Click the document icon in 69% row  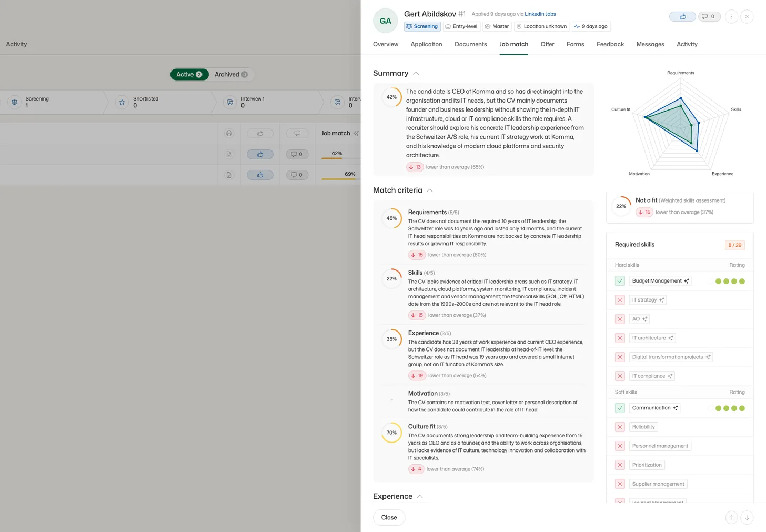[229, 175]
